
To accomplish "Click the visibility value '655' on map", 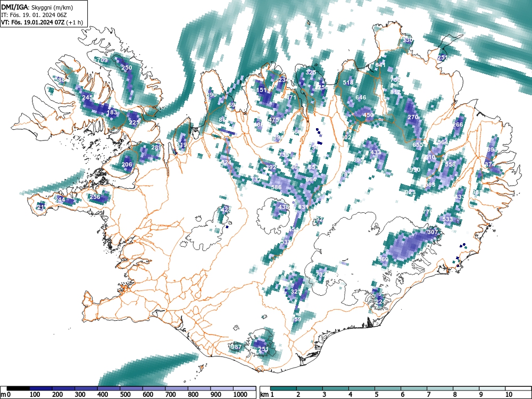I will coord(418,145).
